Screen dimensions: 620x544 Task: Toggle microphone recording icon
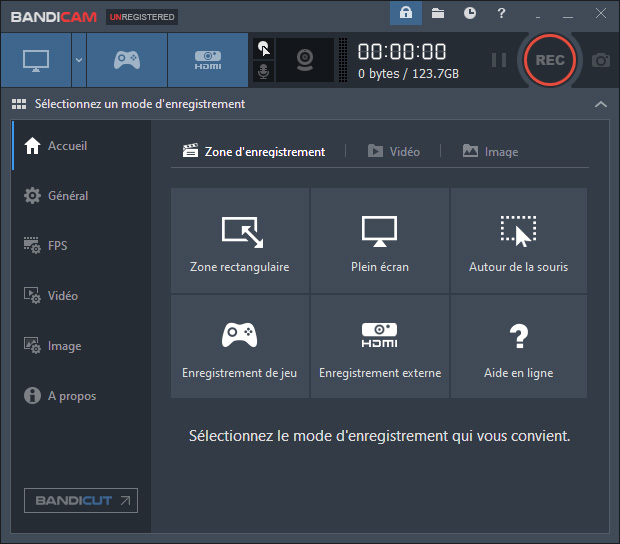coord(264,72)
